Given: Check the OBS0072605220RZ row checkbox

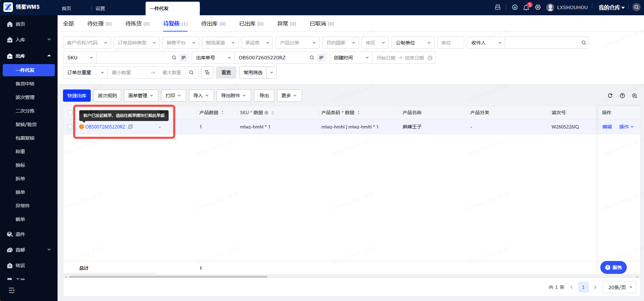Looking at the screenshot, I should tap(70, 127).
